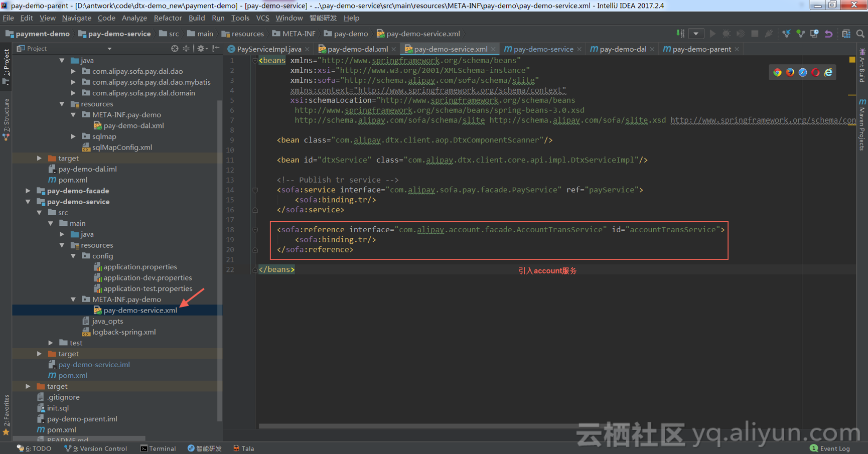This screenshot has height=454, width=868.
Task: Click the yellow inspection status indicator
Action: click(x=852, y=60)
